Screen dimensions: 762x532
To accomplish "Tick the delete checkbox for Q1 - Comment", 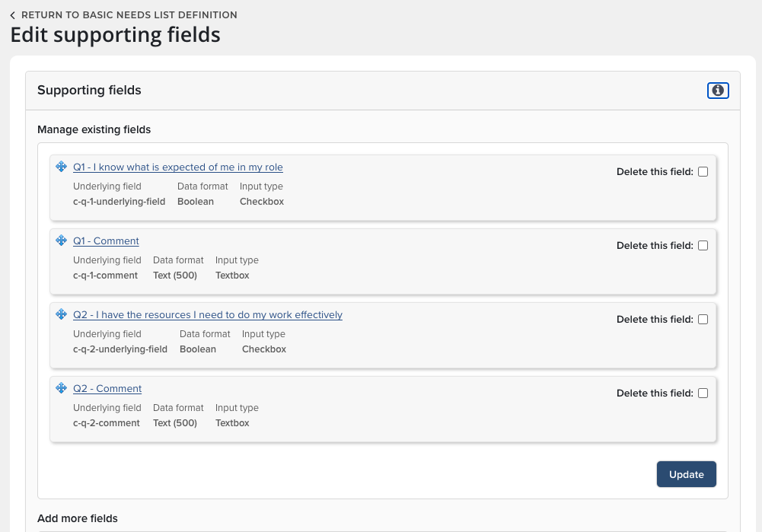I will (x=703, y=246).
